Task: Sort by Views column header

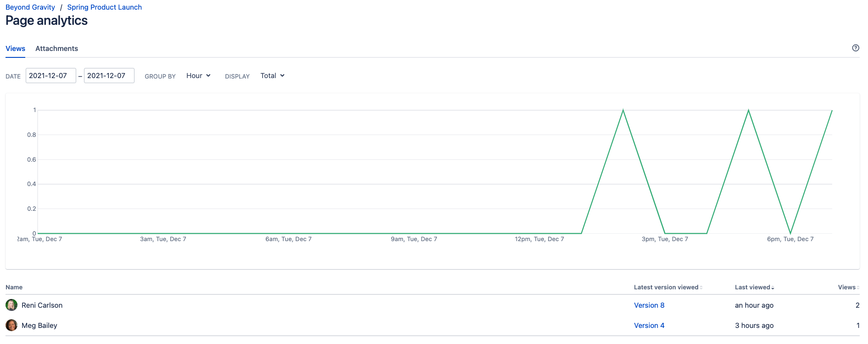Action: point(848,287)
